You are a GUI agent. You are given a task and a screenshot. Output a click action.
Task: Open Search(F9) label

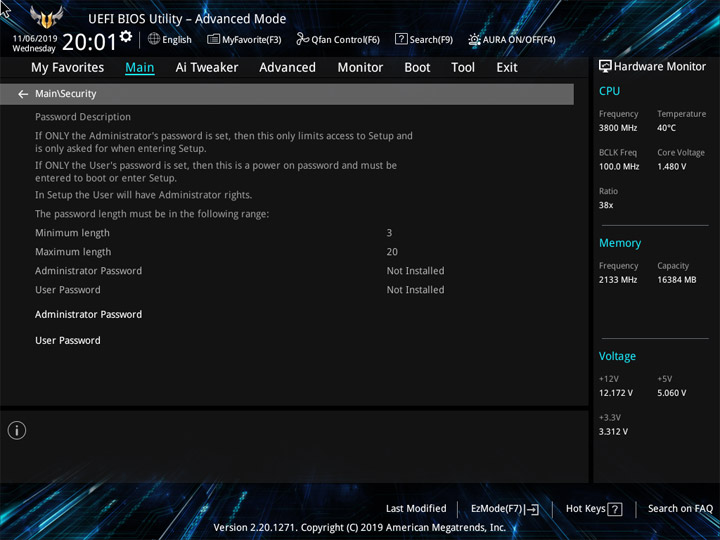click(x=431, y=40)
